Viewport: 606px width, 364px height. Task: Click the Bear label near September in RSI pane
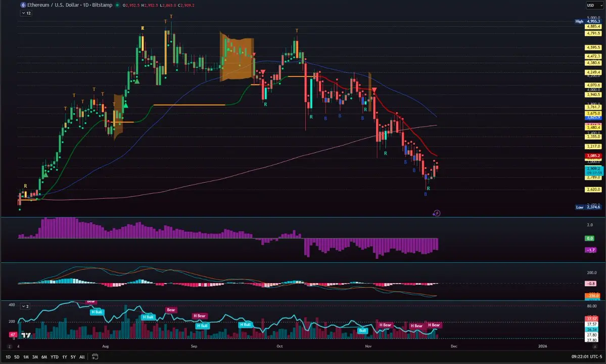click(x=171, y=309)
